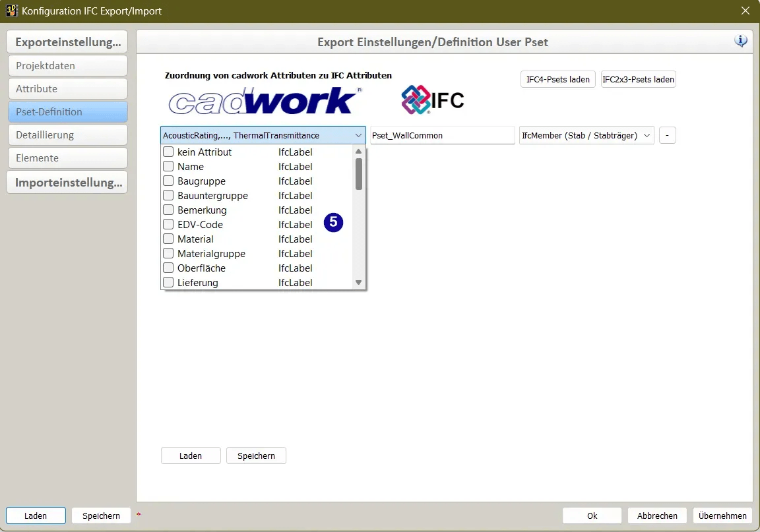Viewport: 760px width, 532px height.
Task: Click the IFC logo image
Action: click(x=433, y=100)
